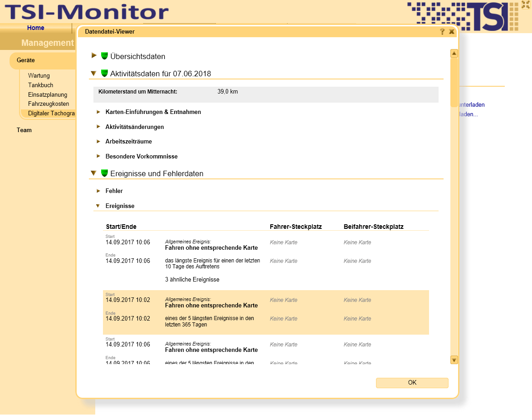
Task: Open the Home tab
Action: (x=36, y=28)
